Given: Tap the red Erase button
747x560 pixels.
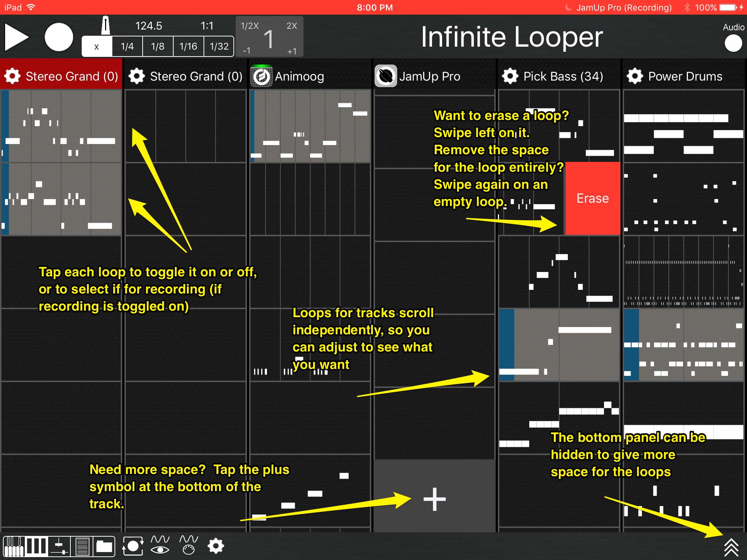Looking at the screenshot, I should click(593, 198).
